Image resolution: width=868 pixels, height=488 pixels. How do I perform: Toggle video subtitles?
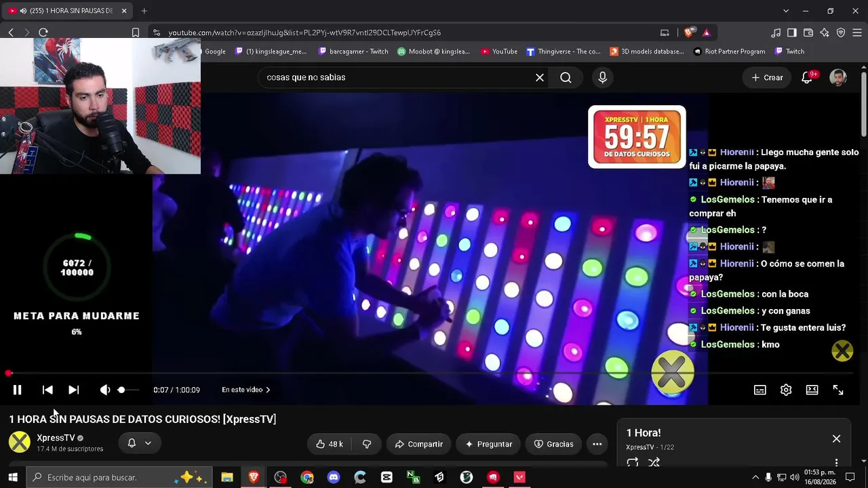(x=760, y=390)
